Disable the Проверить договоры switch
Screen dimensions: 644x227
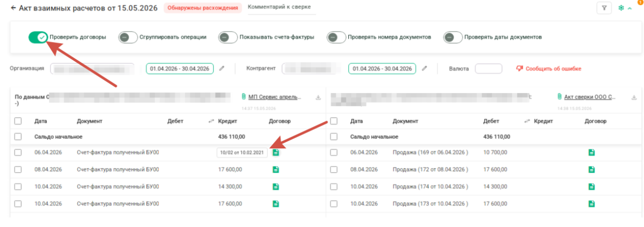pyautogui.click(x=38, y=37)
